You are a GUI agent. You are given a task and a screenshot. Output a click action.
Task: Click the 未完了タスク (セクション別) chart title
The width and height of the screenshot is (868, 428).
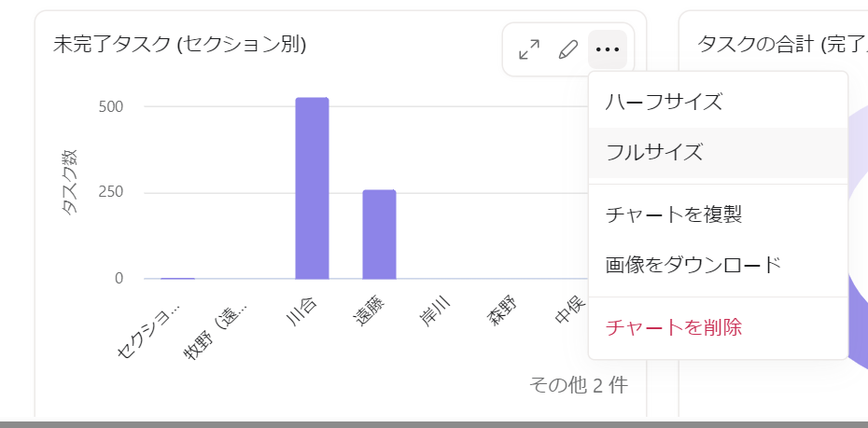(x=179, y=44)
